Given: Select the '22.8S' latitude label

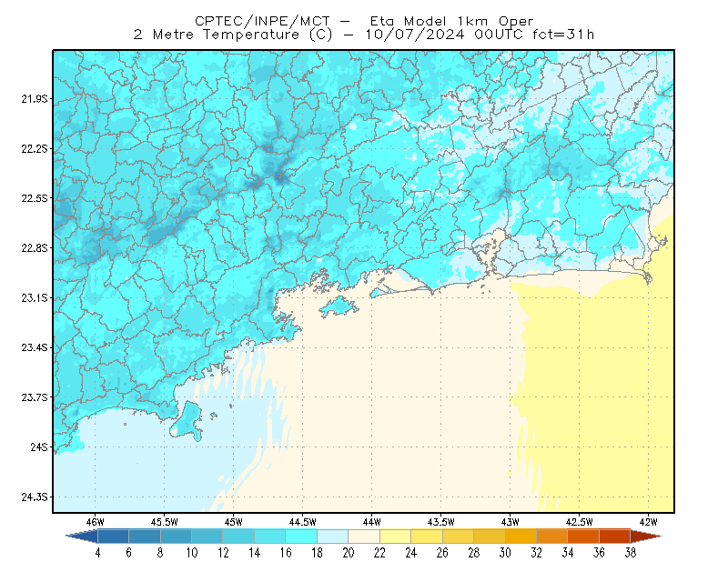Looking at the screenshot, I should click(35, 248).
